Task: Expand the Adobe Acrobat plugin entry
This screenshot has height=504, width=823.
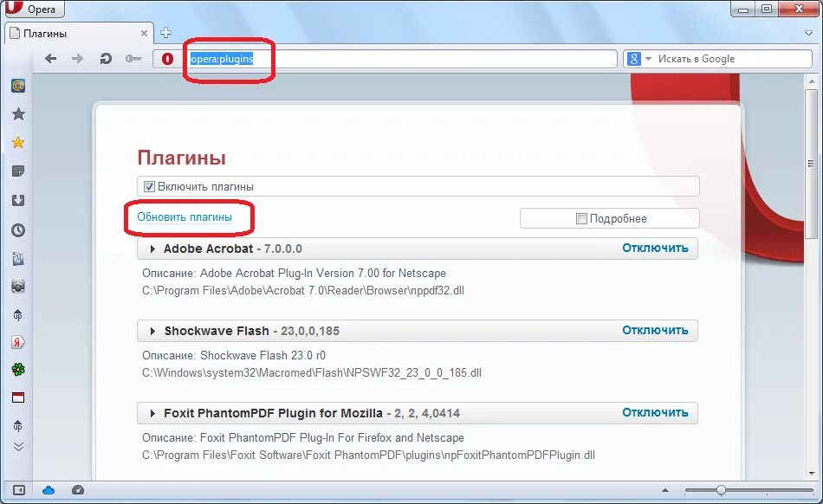Action: tap(152, 249)
